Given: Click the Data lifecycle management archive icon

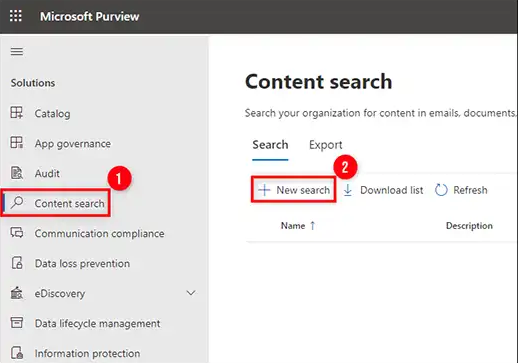Looking at the screenshot, I should tap(17, 322).
